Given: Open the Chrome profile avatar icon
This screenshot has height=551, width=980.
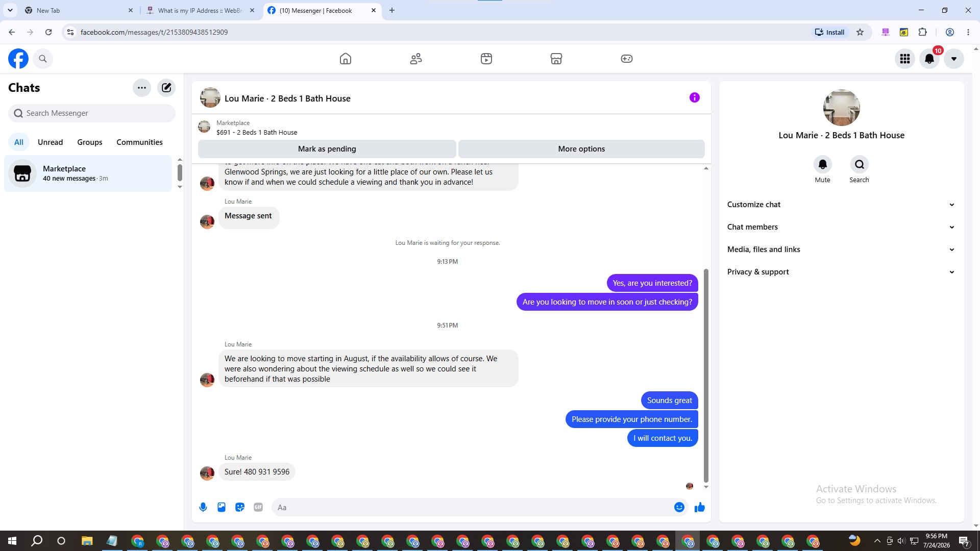Looking at the screenshot, I should 950,32.
